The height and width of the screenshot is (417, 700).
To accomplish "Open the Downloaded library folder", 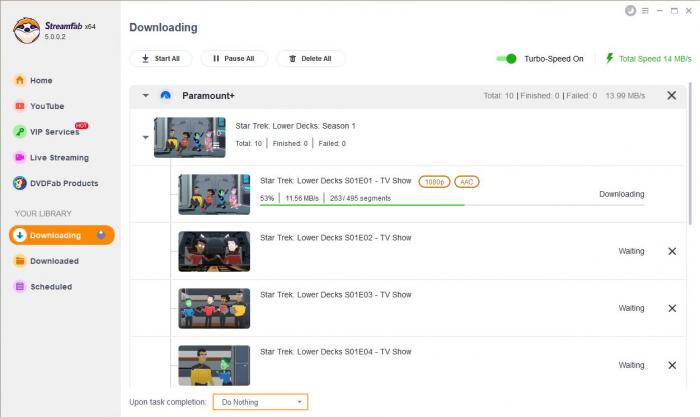I will point(53,261).
